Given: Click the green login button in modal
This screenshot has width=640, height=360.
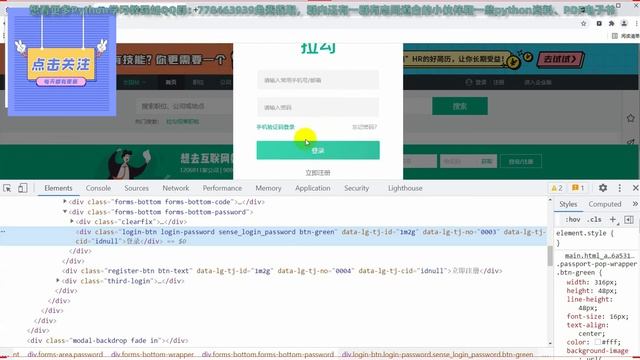Looking at the screenshot, I should [x=318, y=150].
